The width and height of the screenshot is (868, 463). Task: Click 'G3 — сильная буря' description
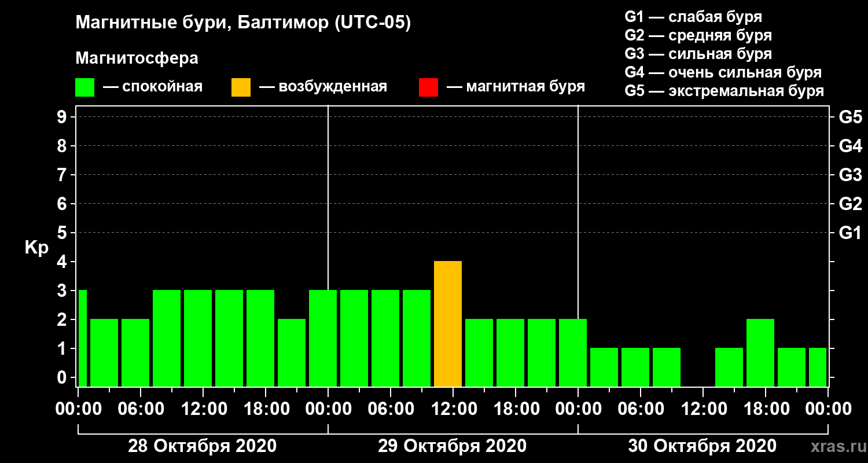[698, 54]
